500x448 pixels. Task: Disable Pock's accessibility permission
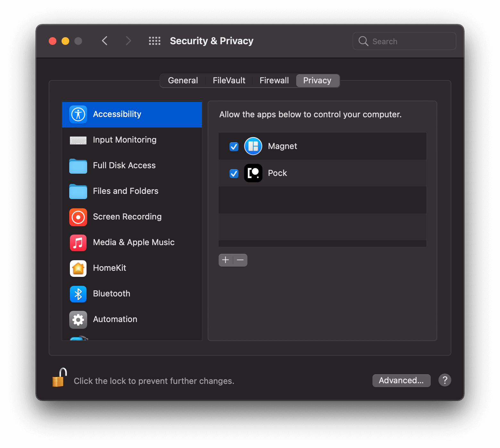click(x=234, y=173)
